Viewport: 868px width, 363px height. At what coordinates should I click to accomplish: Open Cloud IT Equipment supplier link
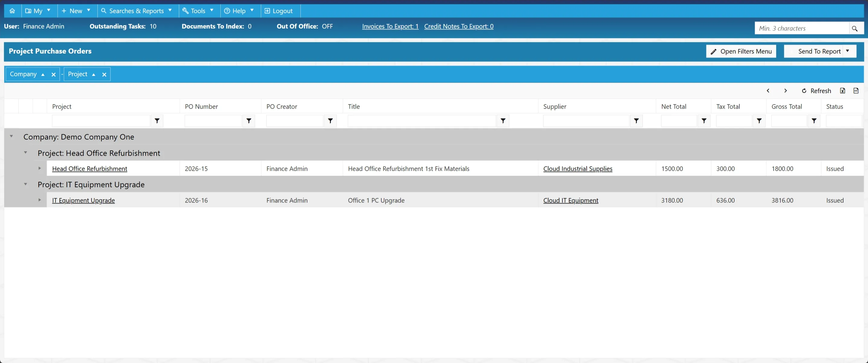pos(571,200)
